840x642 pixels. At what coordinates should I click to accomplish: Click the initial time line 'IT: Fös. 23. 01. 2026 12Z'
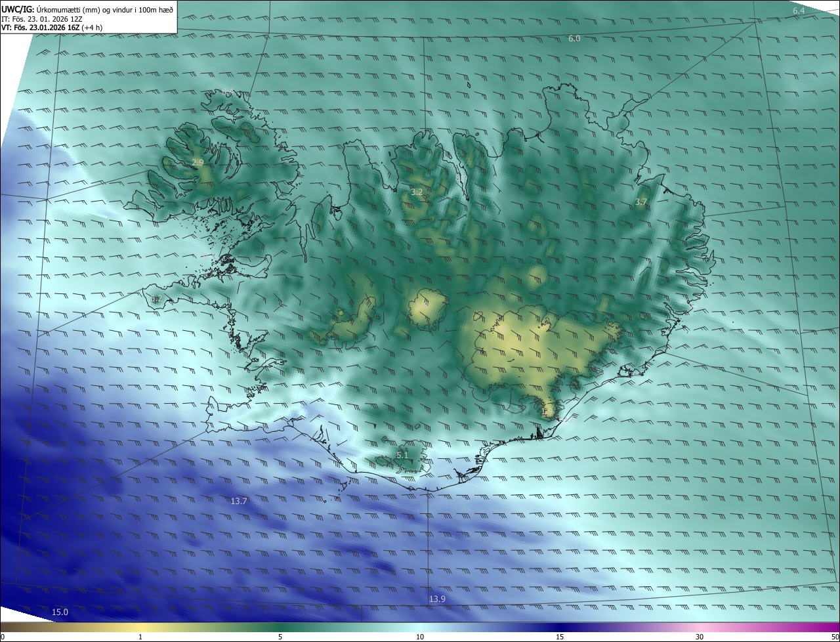click(x=41, y=18)
